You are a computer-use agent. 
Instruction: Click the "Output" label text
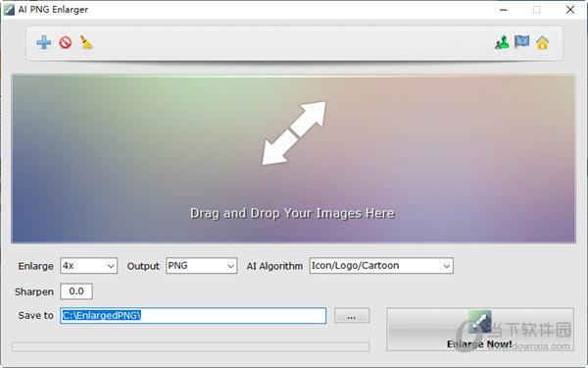[x=143, y=266]
